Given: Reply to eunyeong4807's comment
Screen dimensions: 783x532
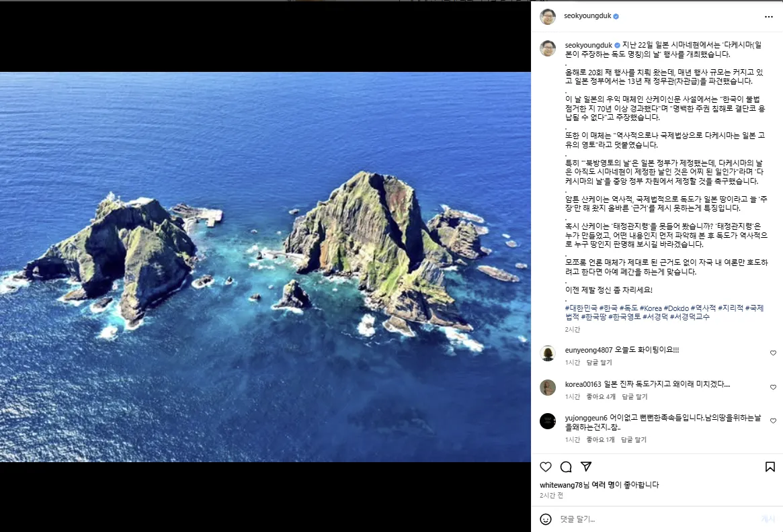Looking at the screenshot, I should coord(599,362).
